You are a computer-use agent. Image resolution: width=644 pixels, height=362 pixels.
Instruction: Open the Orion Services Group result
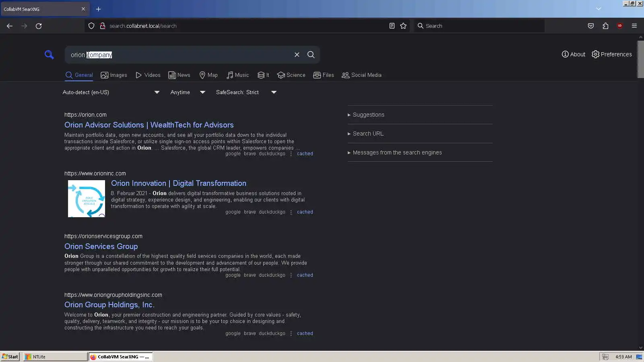101,247
